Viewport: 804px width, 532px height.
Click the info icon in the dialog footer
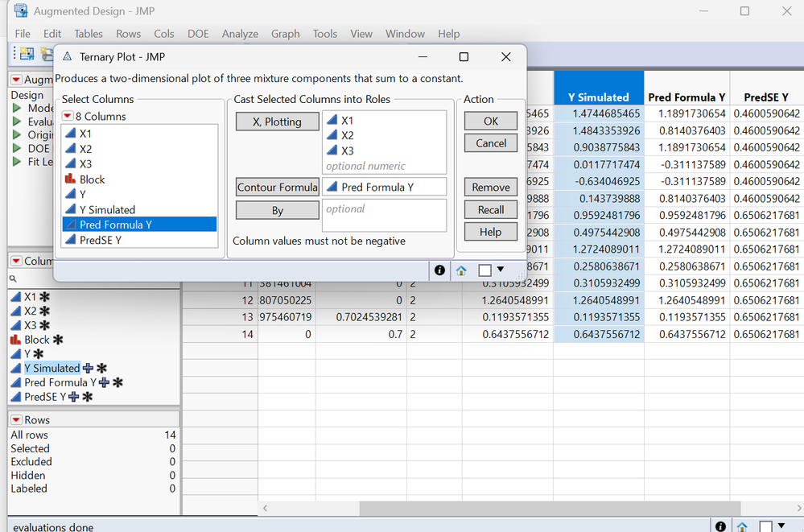(x=439, y=270)
